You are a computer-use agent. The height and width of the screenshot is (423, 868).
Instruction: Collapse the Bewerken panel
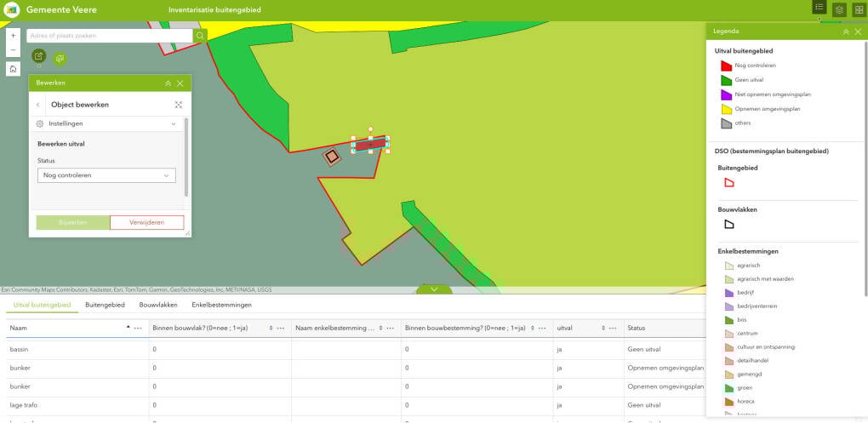[168, 83]
